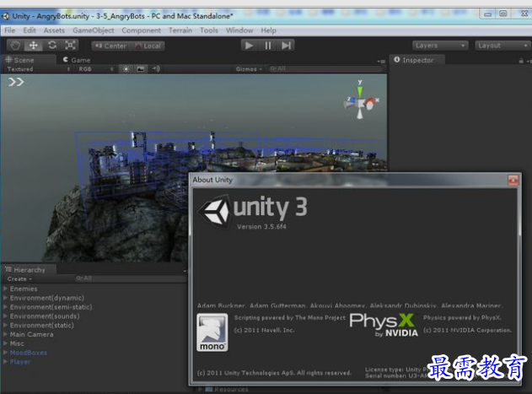Open the Window menu
This screenshot has width=532, height=394.
click(239, 30)
